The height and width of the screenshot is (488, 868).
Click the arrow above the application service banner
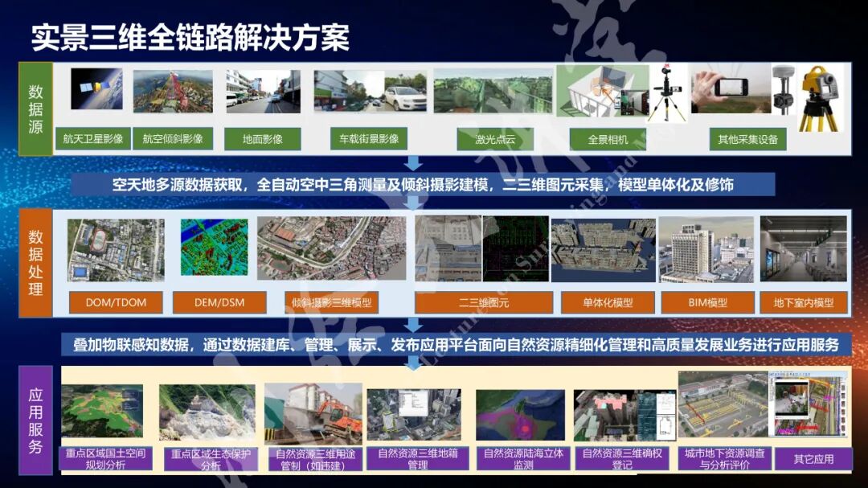415,326
